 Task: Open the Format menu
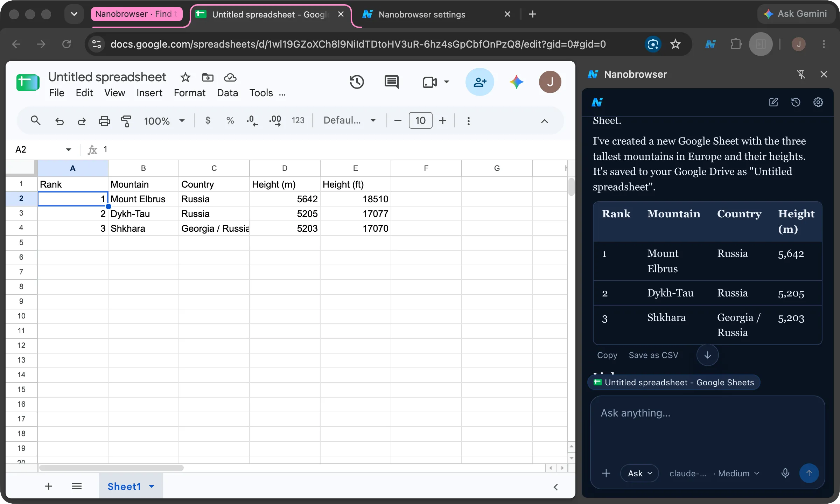coord(190,93)
